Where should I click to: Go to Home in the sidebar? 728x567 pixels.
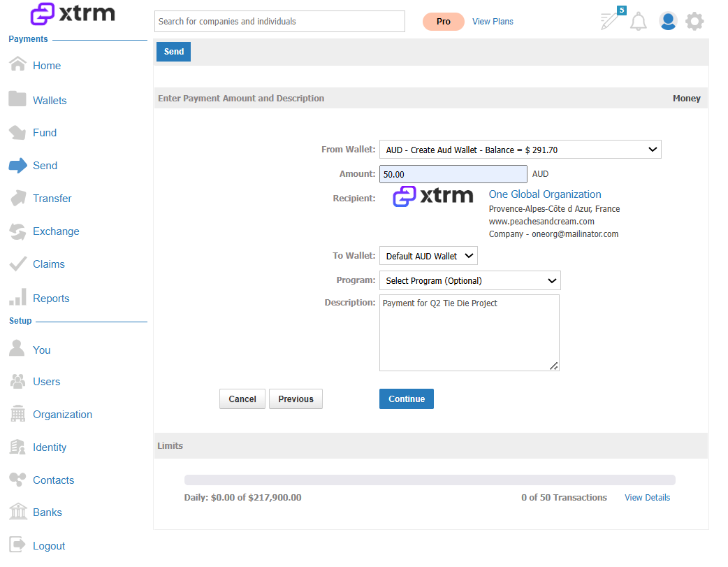[47, 66]
